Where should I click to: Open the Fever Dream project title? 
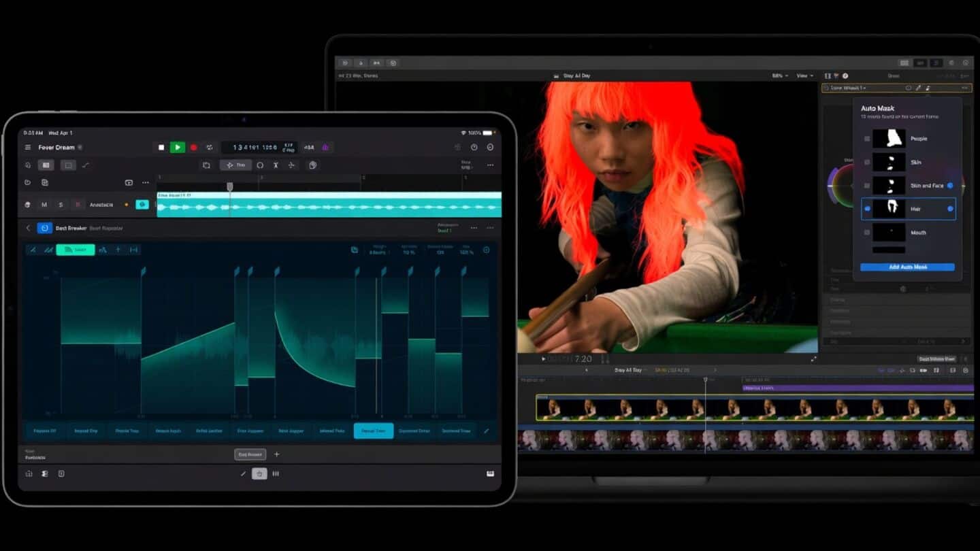56,148
